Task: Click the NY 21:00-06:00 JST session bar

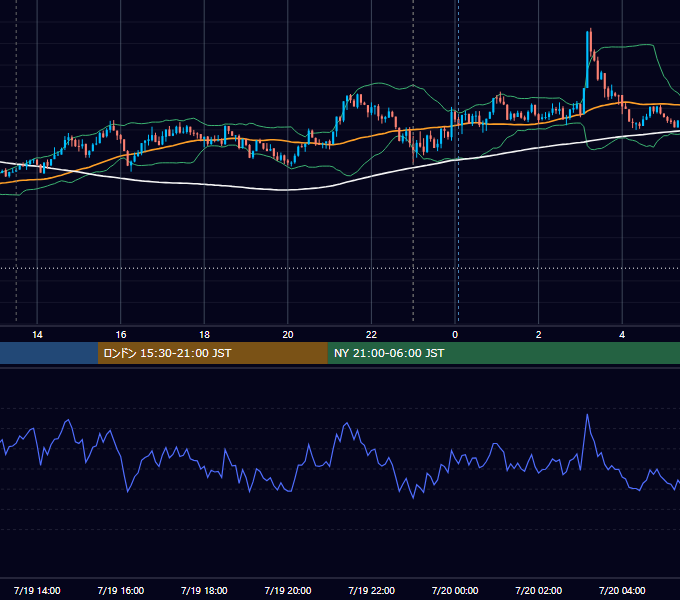Action: click(x=503, y=353)
